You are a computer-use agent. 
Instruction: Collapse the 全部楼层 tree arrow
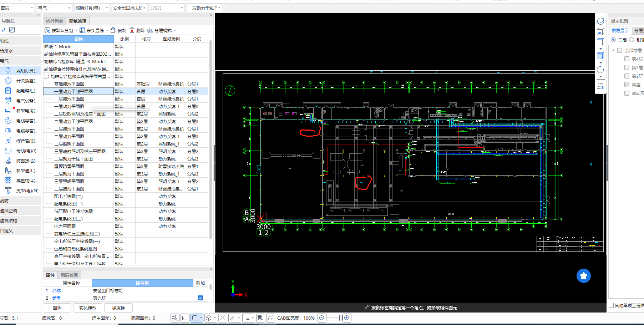[613, 50]
